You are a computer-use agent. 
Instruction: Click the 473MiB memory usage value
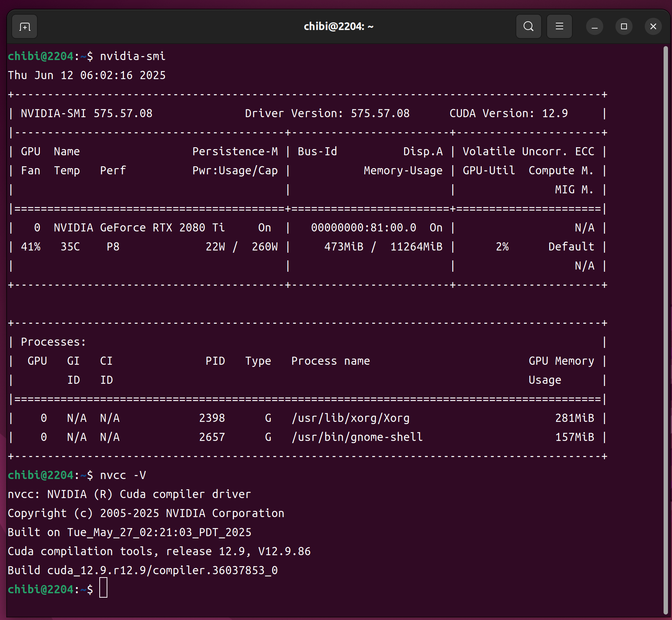[x=344, y=247]
